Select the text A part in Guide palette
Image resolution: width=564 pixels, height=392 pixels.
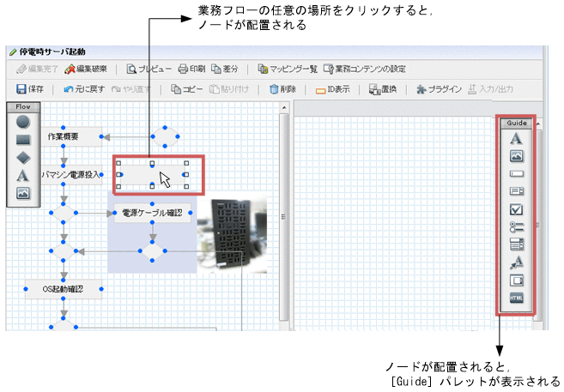(x=516, y=138)
